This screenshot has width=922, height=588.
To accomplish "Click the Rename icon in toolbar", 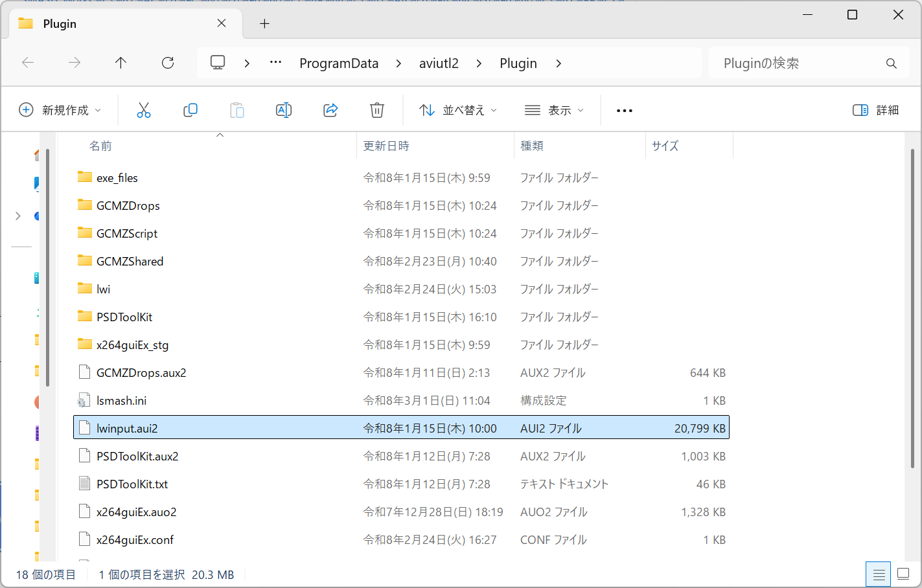I will pyautogui.click(x=284, y=111).
